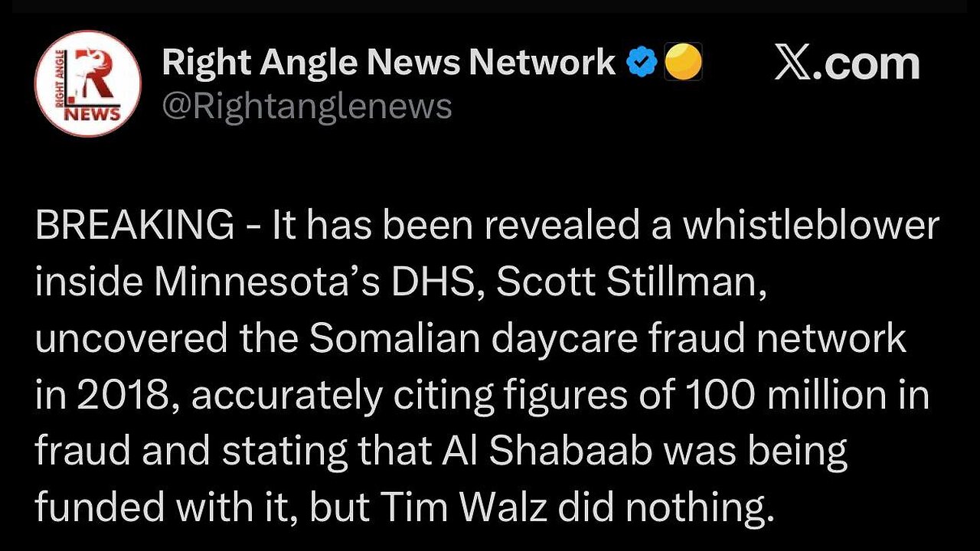Click the ".com" watermark text
980x551 pixels.
click(871, 64)
